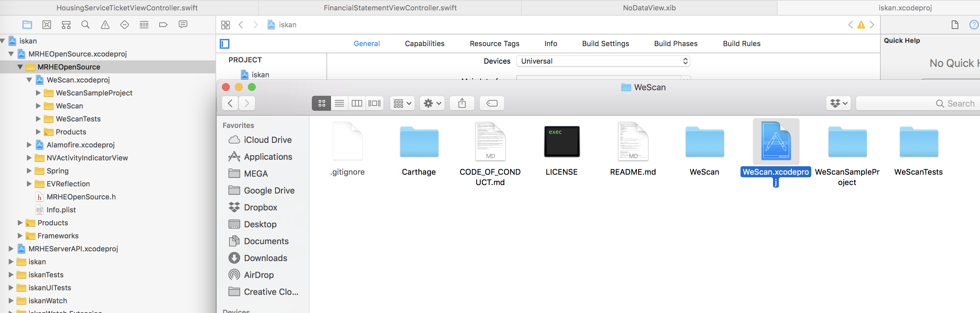This screenshot has height=313, width=980.
Task: Jump to next issue arrow in Xcode
Action: [872, 25]
